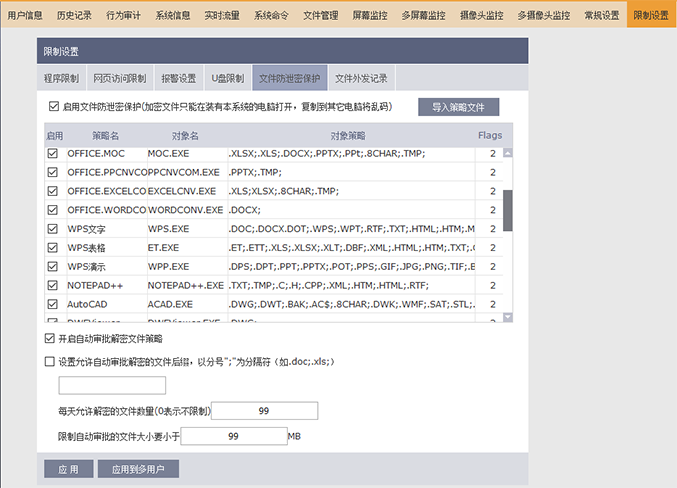Open the 摄像头监控 tab
Image resolution: width=677 pixels, height=488 pixels.
coord(481,16)
